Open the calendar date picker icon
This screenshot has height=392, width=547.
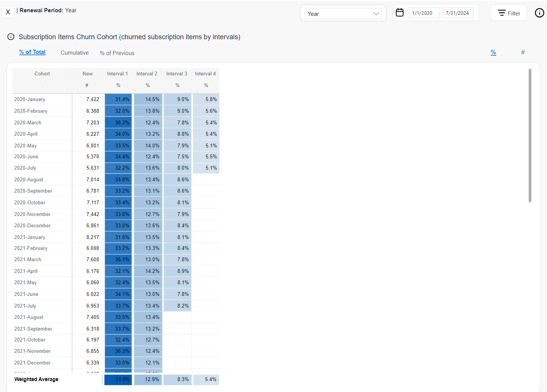(400, 13)
